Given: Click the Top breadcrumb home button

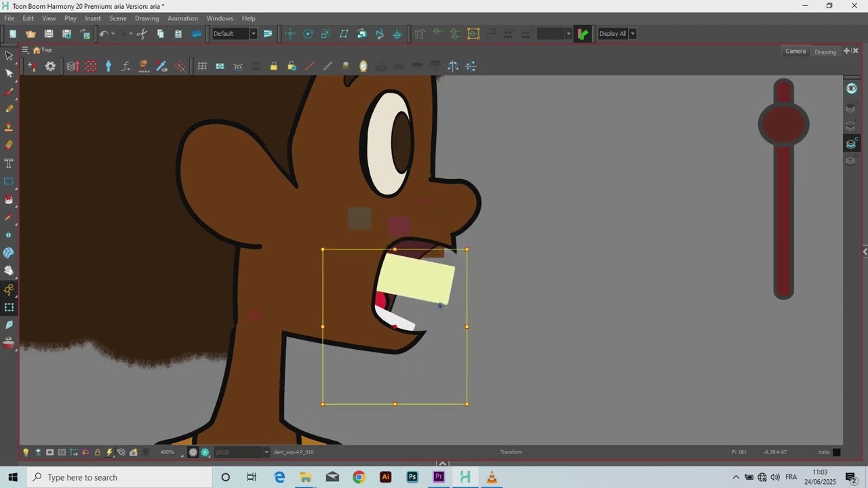Looking at the screenshot, I should [x=43, y=50].
